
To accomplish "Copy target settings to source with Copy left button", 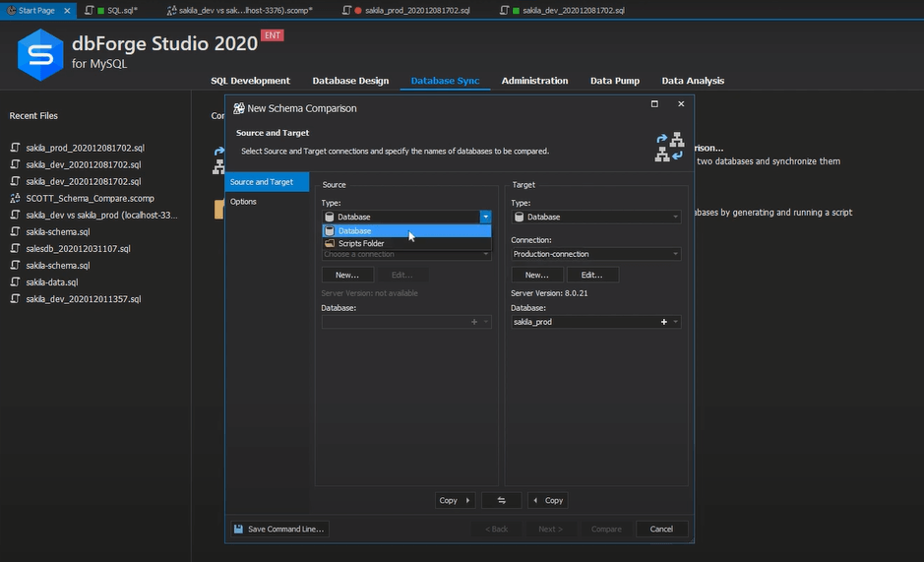I will [x=547, y=500].
